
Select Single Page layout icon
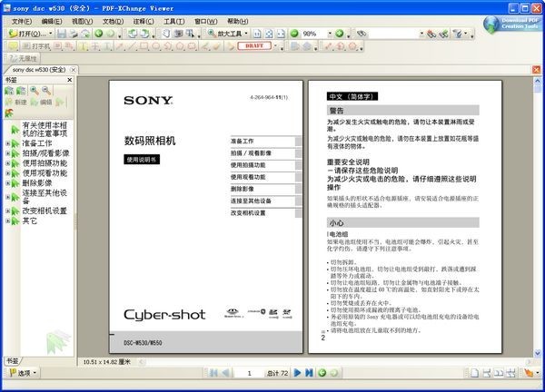(x=474, y=373)
